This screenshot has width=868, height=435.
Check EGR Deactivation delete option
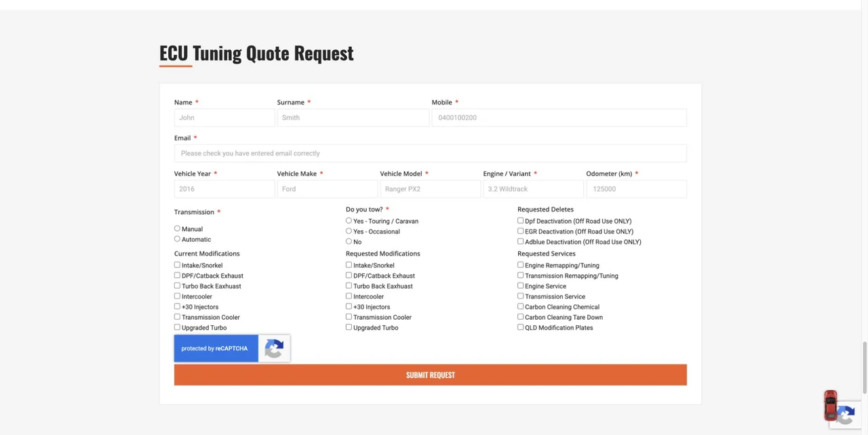[520, 230]
